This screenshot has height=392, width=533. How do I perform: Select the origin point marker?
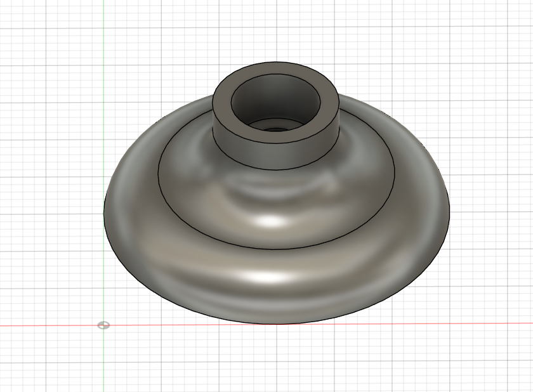coord(103,325)
